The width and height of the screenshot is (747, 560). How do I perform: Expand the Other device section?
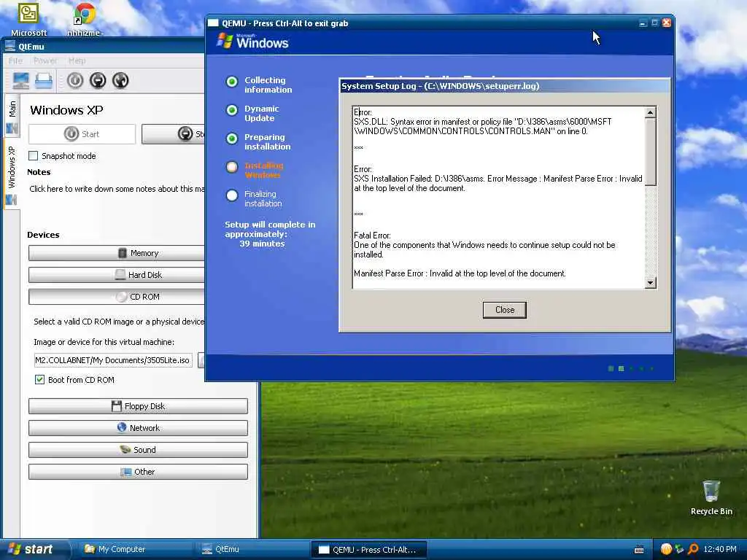click(x=138, y=472)
